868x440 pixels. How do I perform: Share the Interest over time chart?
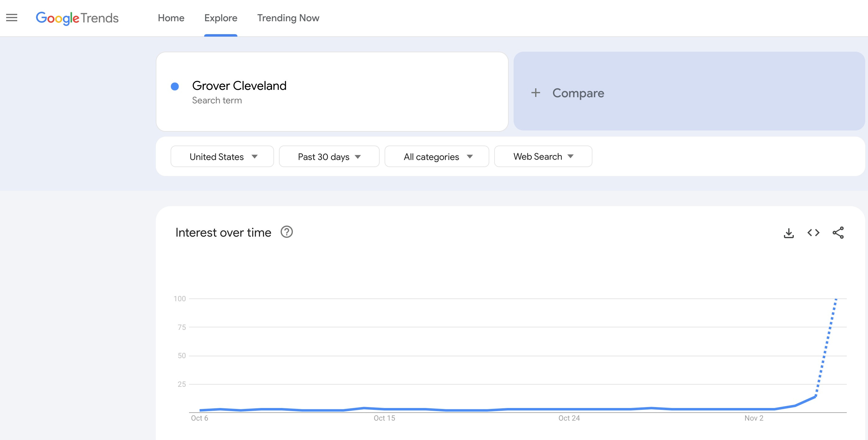[x=838, y=233]
